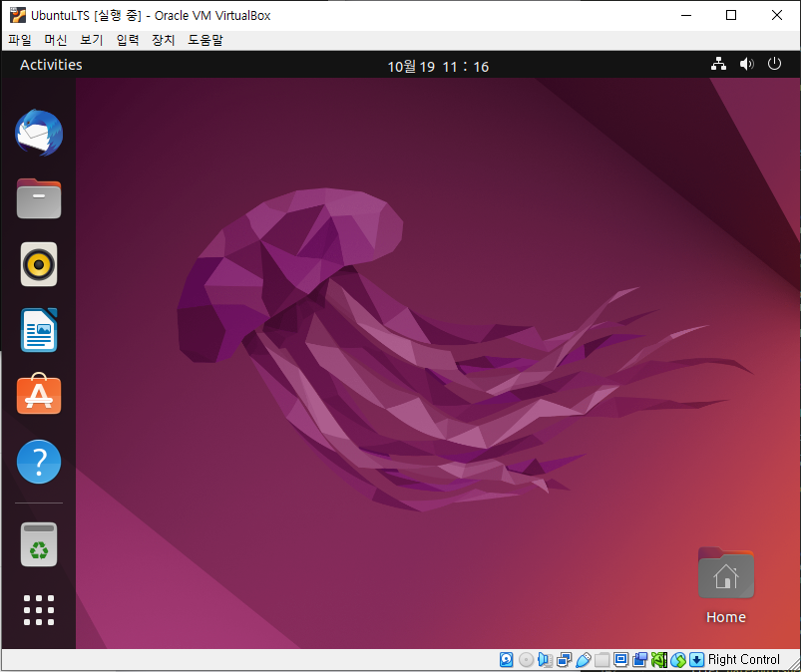Open the 장치 menu
Image resolution: width=801 pixels, height=672 pixels.
point(164,40)
